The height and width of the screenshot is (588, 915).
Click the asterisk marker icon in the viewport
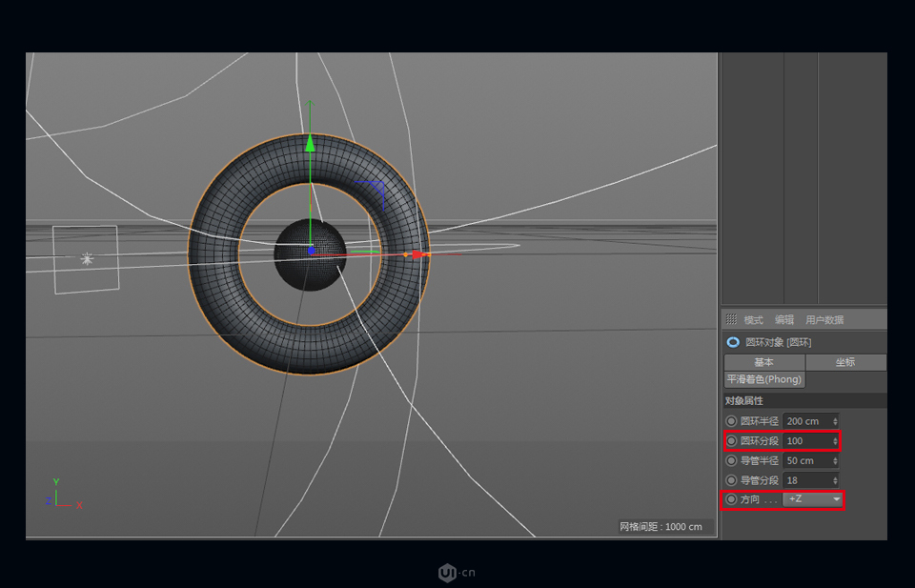[x=86, y=257]
